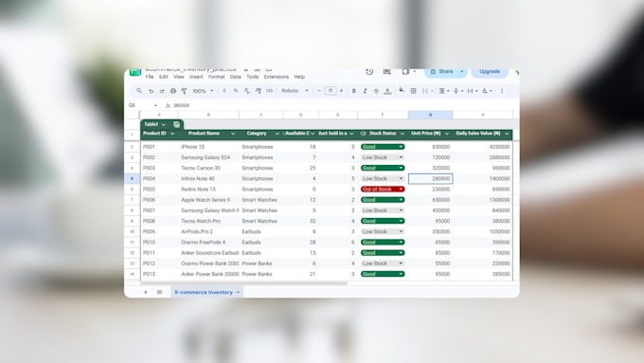Open version history clock icon
Screen dimensions: 644x363
pyautogui.click(x=369, y=72)
